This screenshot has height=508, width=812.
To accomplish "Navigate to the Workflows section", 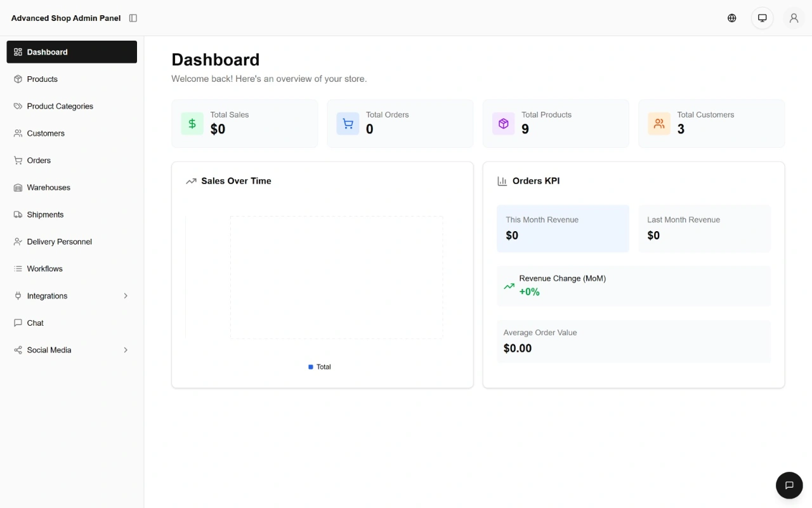I will point(72,269).
